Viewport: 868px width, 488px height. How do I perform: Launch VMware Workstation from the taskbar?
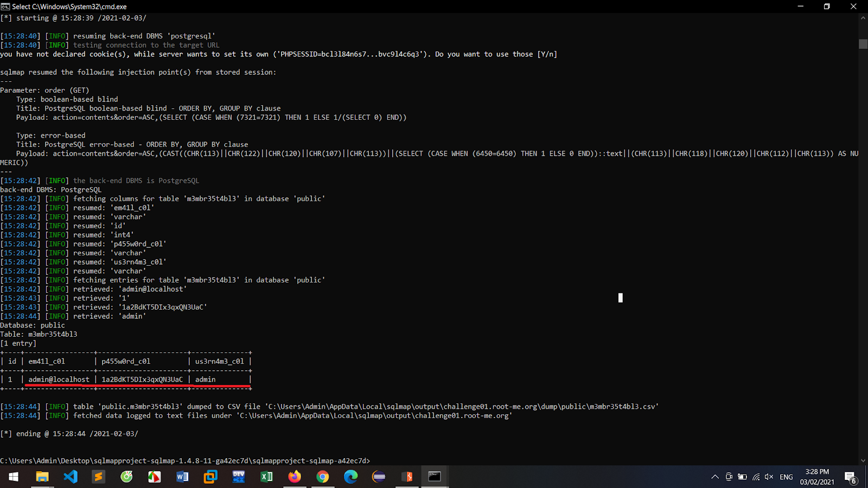point(210,477)
